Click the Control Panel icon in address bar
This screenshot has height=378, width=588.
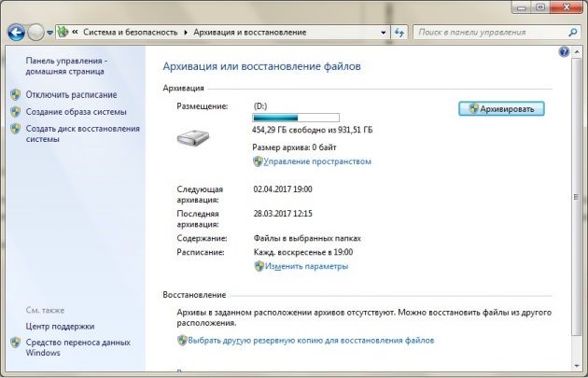[63, 32]
